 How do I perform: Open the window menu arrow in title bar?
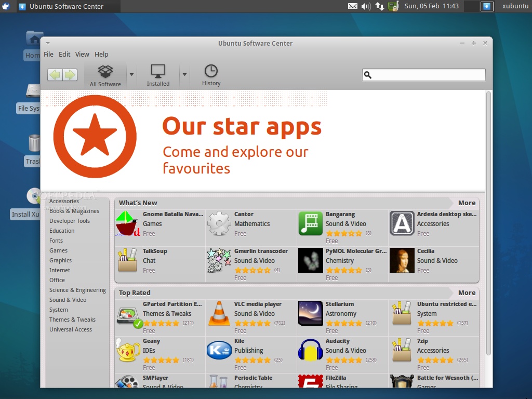click(48, 43)
